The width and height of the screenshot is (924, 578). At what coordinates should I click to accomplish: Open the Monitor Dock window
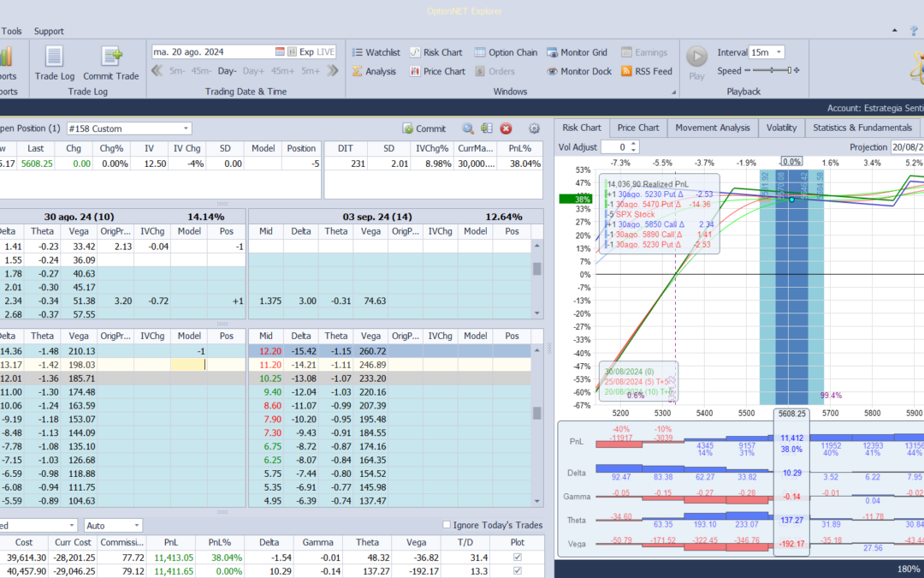(579, 71)
